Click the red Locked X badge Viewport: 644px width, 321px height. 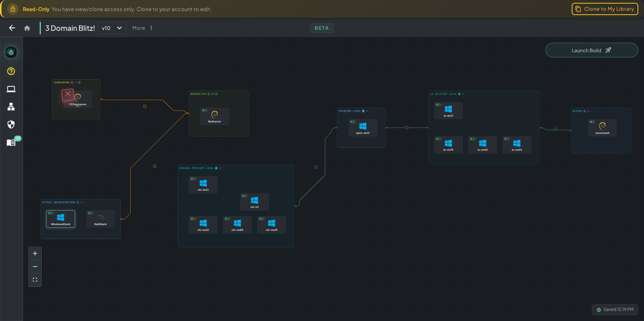coord(68,95)
